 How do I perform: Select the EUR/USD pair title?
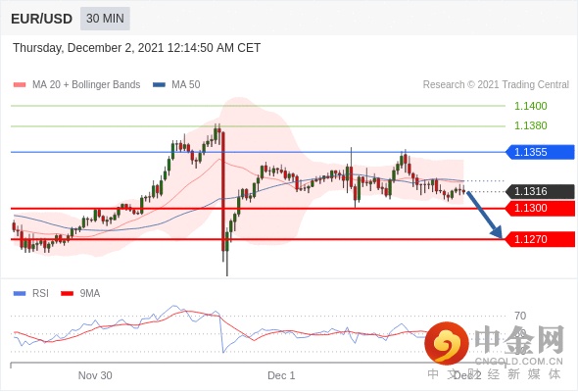pyautogui.click(x=42, y=19)
